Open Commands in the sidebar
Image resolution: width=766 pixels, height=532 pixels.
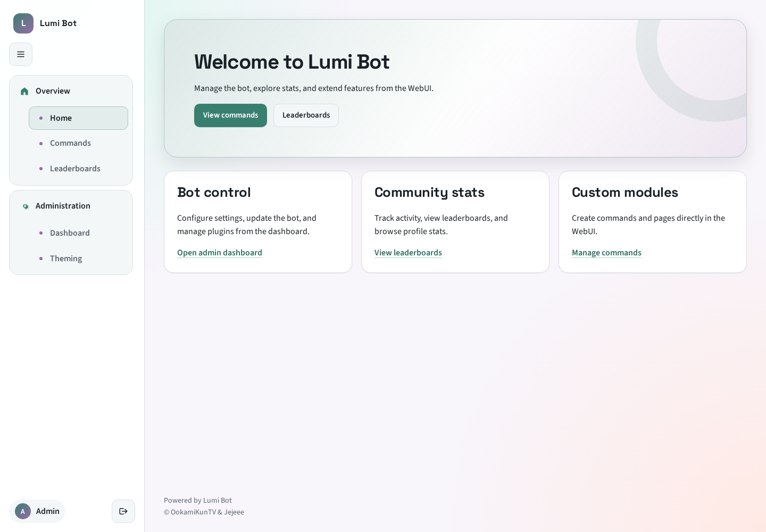click(78, 143)
